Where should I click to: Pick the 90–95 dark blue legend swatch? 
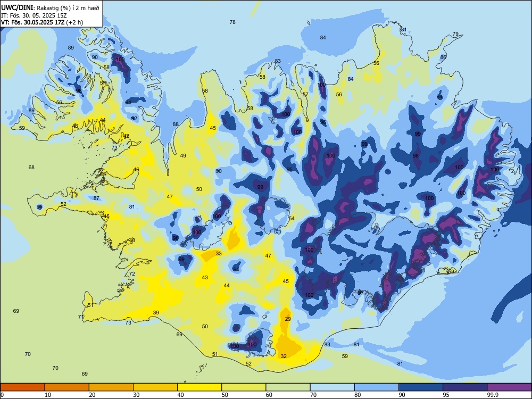[x=421, y=387]
